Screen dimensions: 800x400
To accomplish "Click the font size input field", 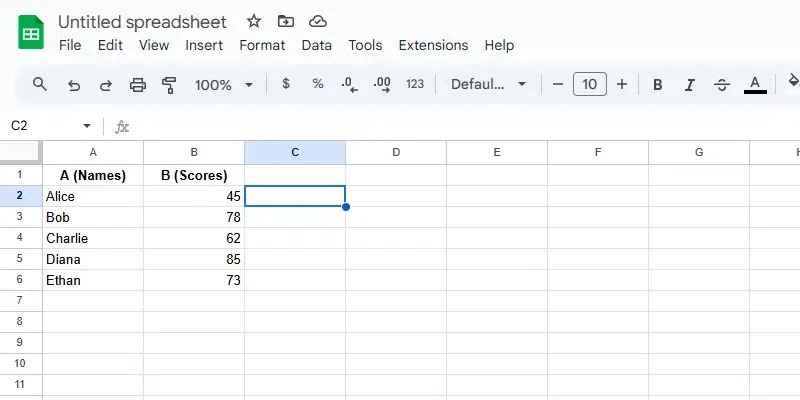I will tap(590, 84).
